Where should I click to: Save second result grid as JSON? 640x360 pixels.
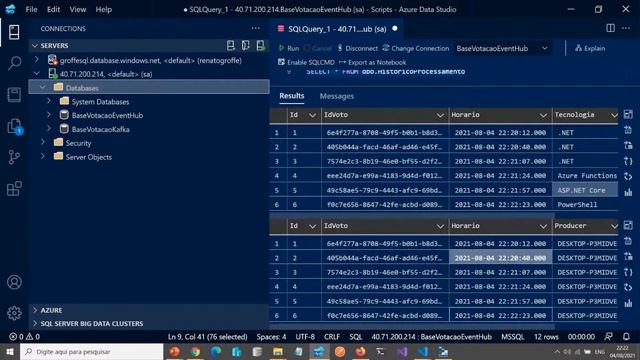(x=628, y=272)
